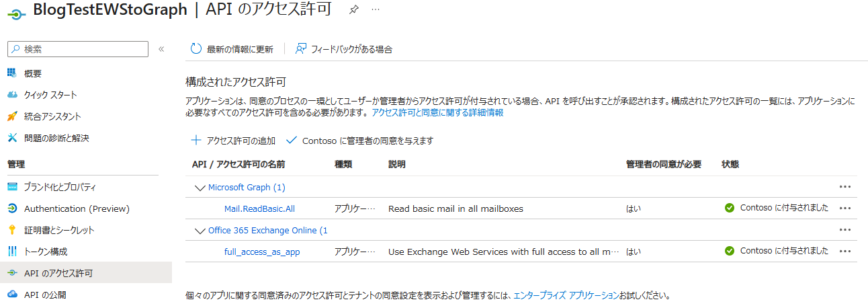This screenshot has height=308, width=868.
Task: Click 'Contoso に付与されました' for Mail.ReadBasic.All
Action: (784, 208)
